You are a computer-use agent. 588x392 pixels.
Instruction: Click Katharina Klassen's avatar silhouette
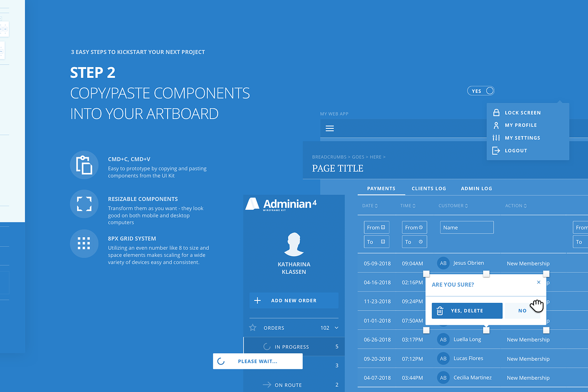(x=294, y=245)
